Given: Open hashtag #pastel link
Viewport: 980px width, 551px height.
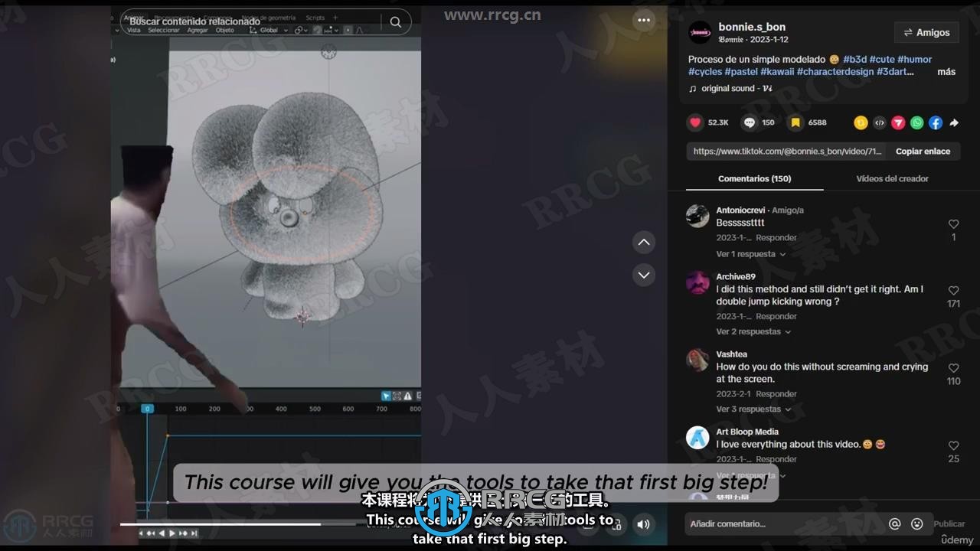Looking at the screenshot, I should [741, 72].
